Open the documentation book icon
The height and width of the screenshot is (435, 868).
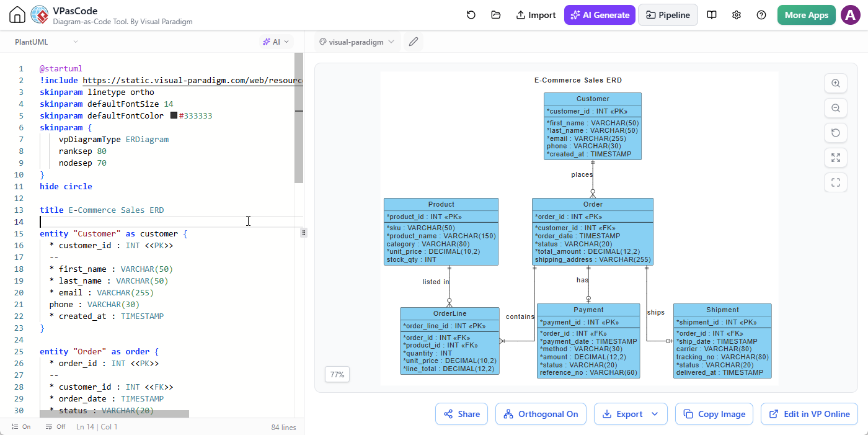click(712, 15)
